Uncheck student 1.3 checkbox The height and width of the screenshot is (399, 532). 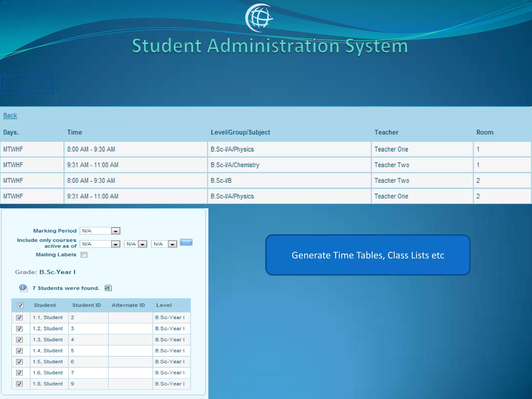(19, 340)
